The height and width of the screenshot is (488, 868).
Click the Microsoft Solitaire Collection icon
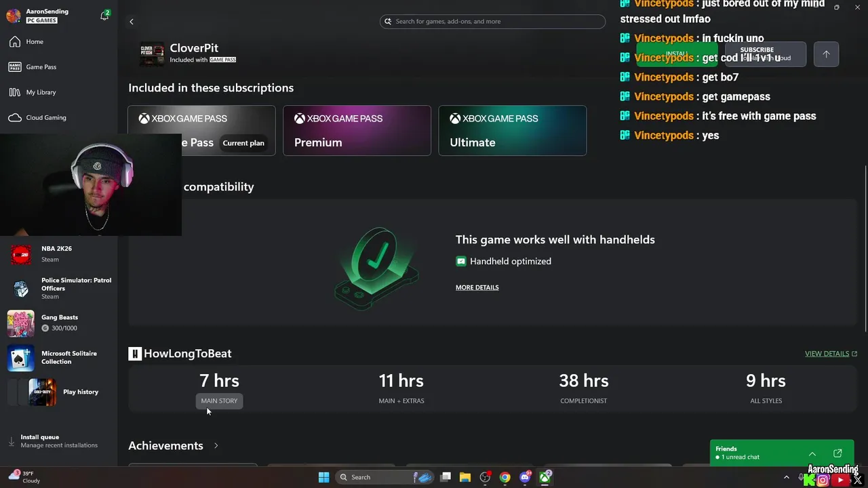click(20, 359)
